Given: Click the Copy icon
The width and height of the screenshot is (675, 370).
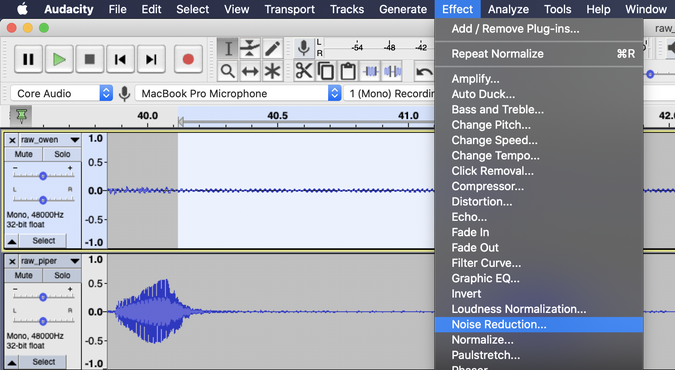Looking at the screenshot, I should pos(326,71).
